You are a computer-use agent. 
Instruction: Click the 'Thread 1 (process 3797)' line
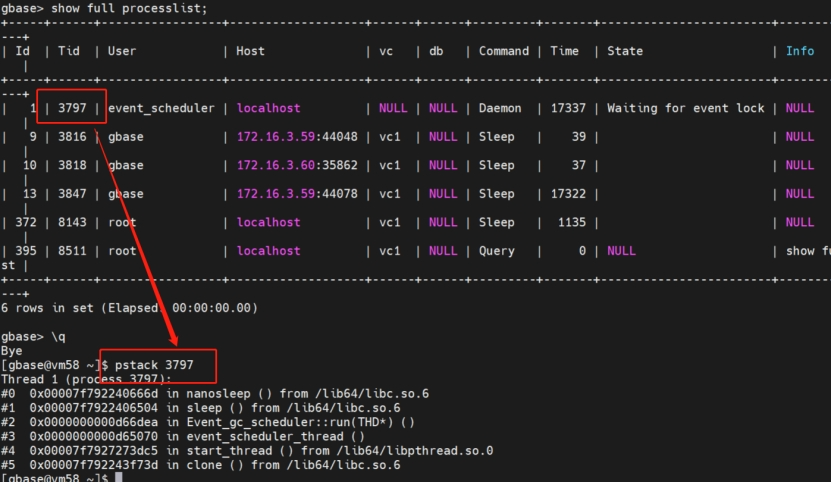86,380
